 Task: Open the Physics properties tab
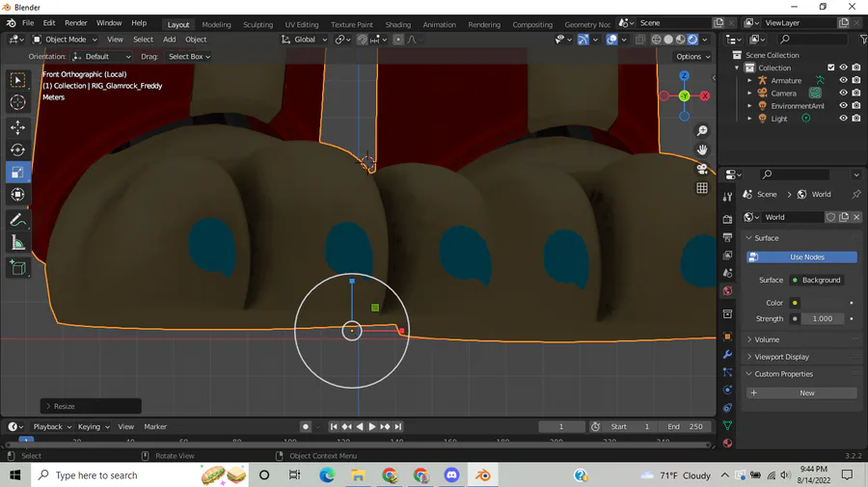coord(727,390)
